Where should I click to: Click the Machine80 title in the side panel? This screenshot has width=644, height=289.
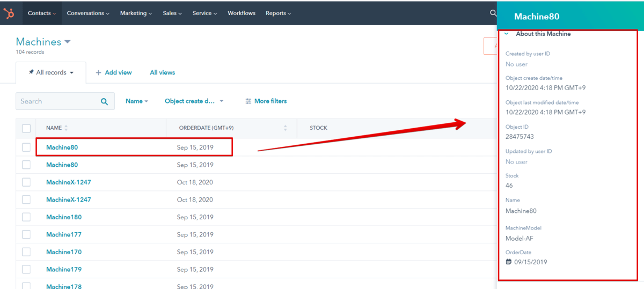click(x=537, y=17)
